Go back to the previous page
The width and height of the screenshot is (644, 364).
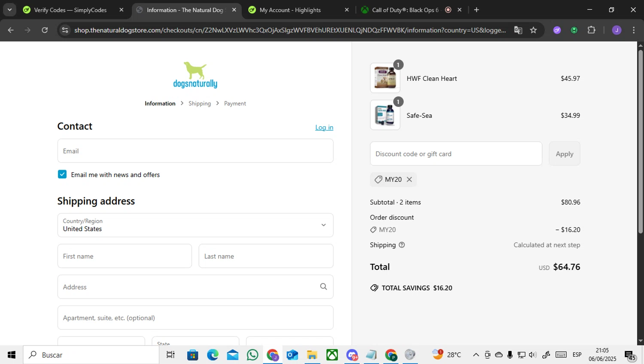(11, 30)
